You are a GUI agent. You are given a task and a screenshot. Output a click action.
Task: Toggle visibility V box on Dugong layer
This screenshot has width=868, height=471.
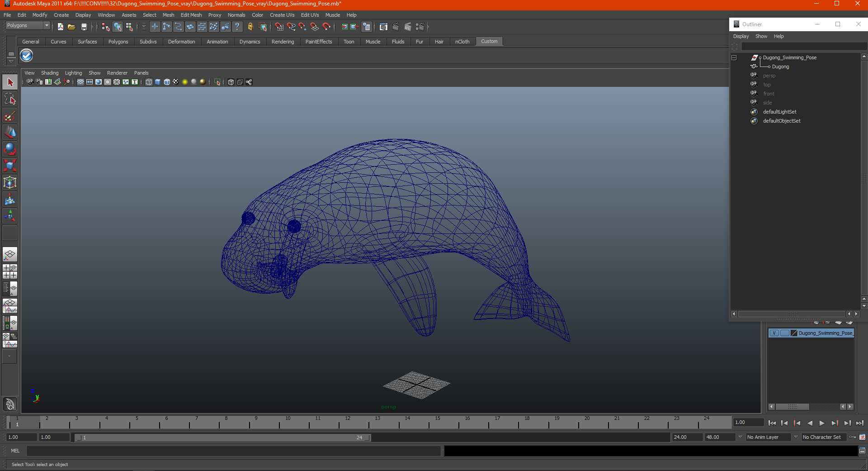[x=774, y=333]
